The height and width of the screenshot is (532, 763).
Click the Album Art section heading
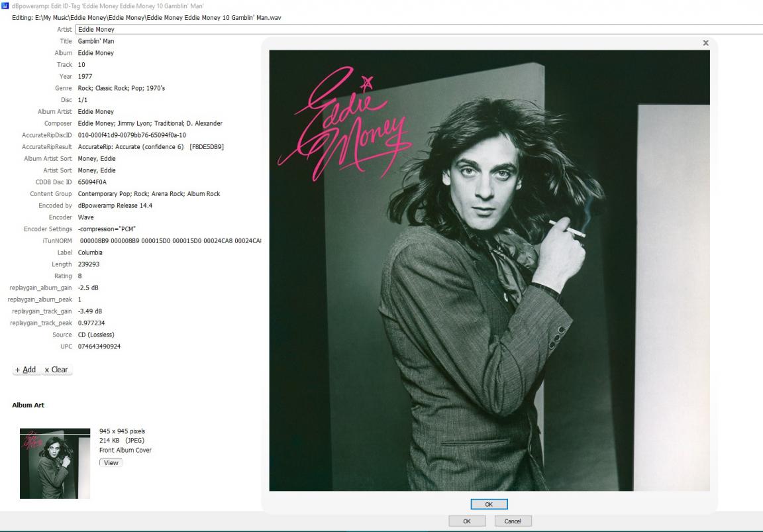[x=28, y=405]
